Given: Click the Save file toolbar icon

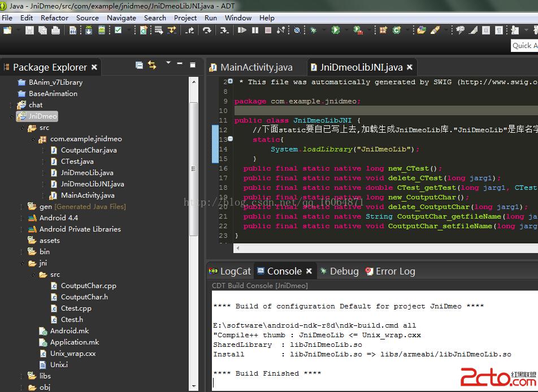Looking at the screenshot, I should [x=29, y=31].
